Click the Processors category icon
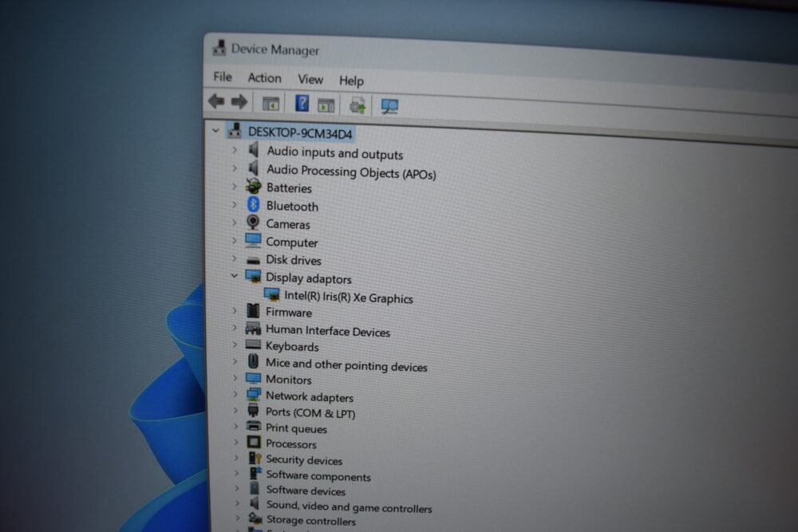Viewport: 798px width, 532px height. (x=254, y=443)
